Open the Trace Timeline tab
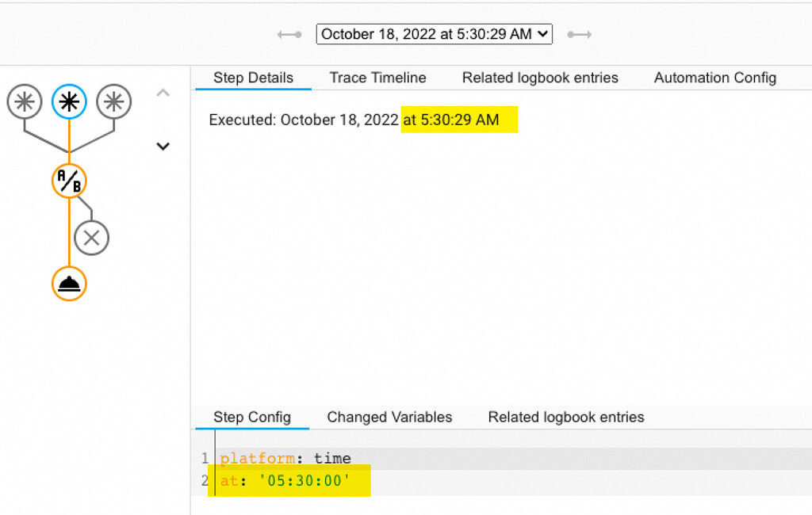The height and width of the screenshot is (515, 812). tap(377, 78)
